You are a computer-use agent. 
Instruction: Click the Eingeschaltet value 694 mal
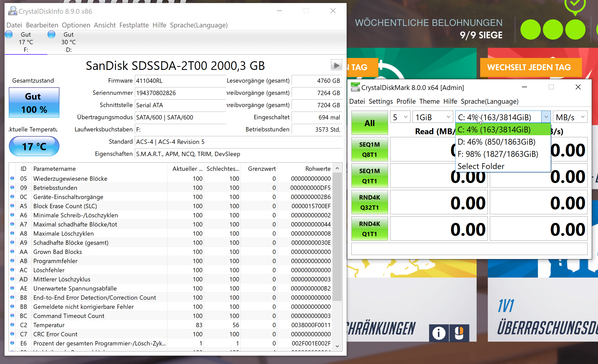click(317, 117)
